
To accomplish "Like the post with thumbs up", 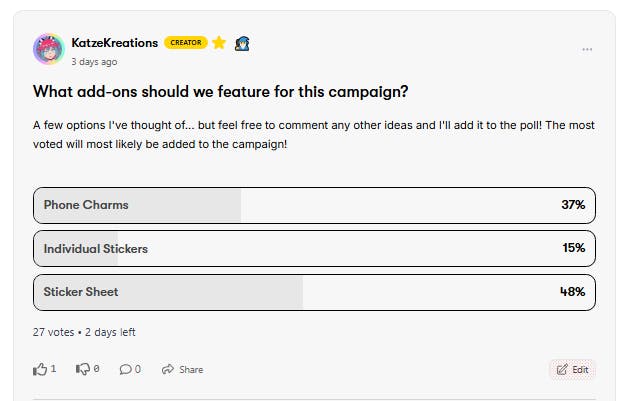I will (41, 369).
